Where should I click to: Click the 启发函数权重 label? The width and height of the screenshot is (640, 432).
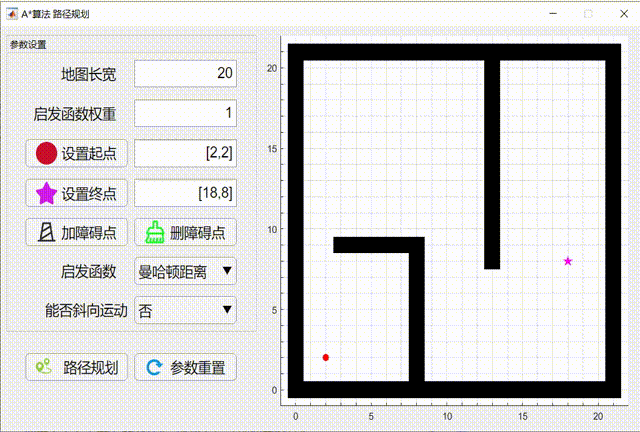[x=75, y=114]
